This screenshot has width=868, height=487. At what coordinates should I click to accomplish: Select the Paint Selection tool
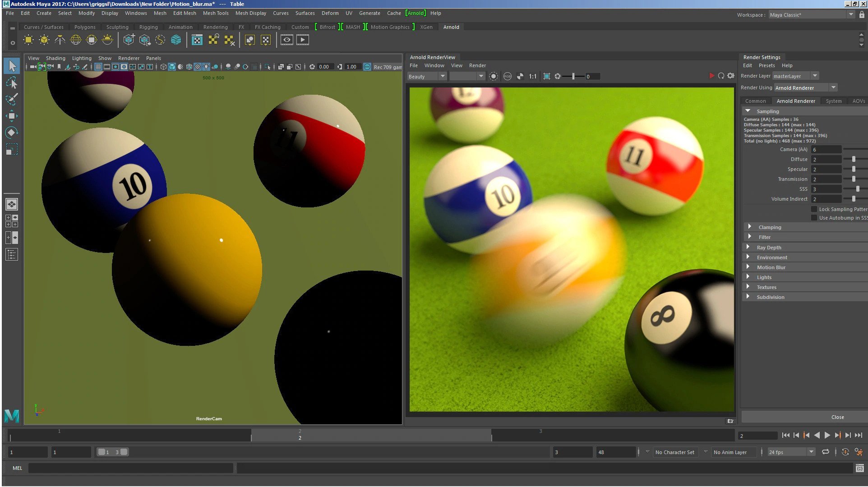pyautogui.click(x=12, y=99)
